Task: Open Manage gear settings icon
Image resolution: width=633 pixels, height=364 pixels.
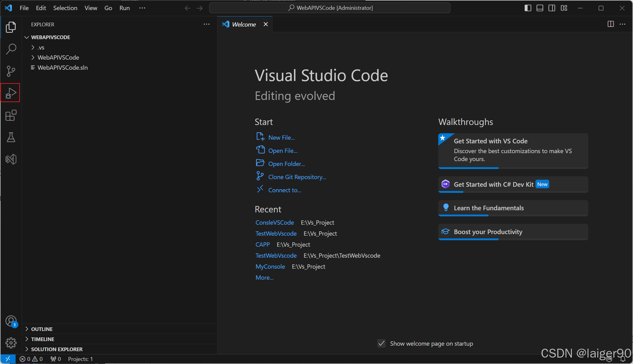Action: pos(11,343)
